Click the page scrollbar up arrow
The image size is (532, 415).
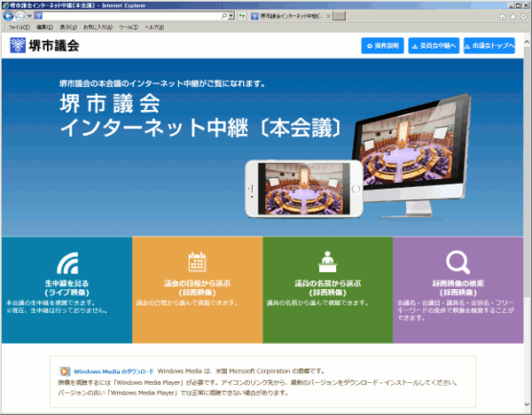click(x=527, y=42)
